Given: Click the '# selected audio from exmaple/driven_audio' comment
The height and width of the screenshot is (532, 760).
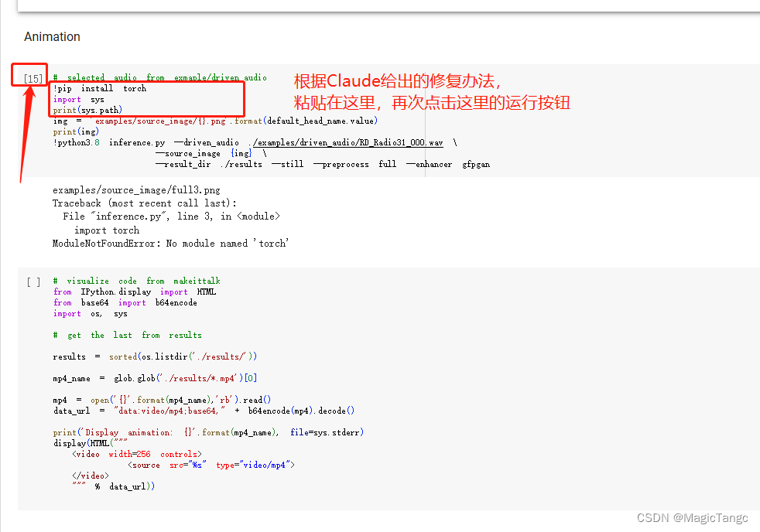Looking at the screenshot, I should [160, 77].
